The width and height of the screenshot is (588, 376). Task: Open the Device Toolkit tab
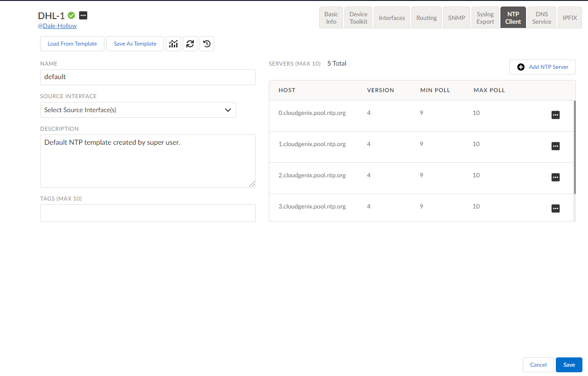point(358,18)
